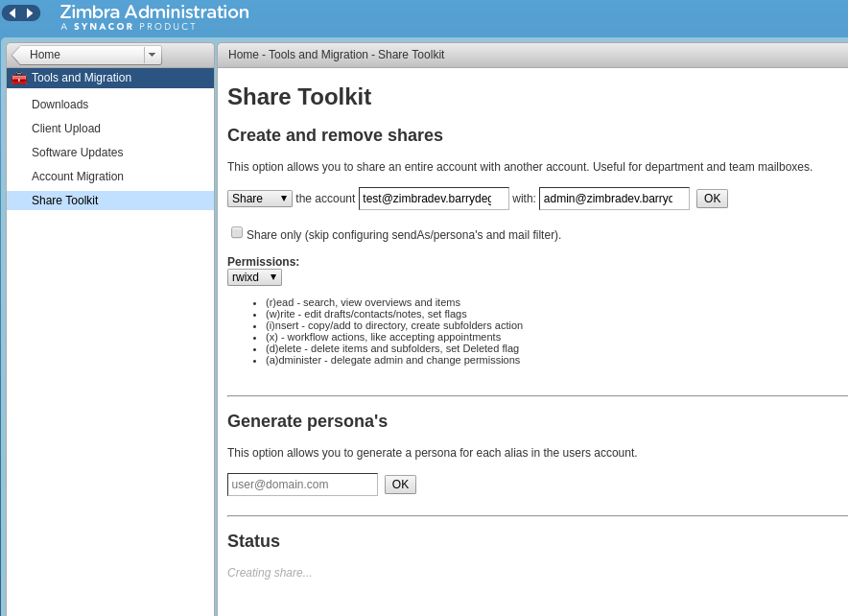
Task: Click Share Toolkit in the breadcrumb
Action: coord(411,55)
